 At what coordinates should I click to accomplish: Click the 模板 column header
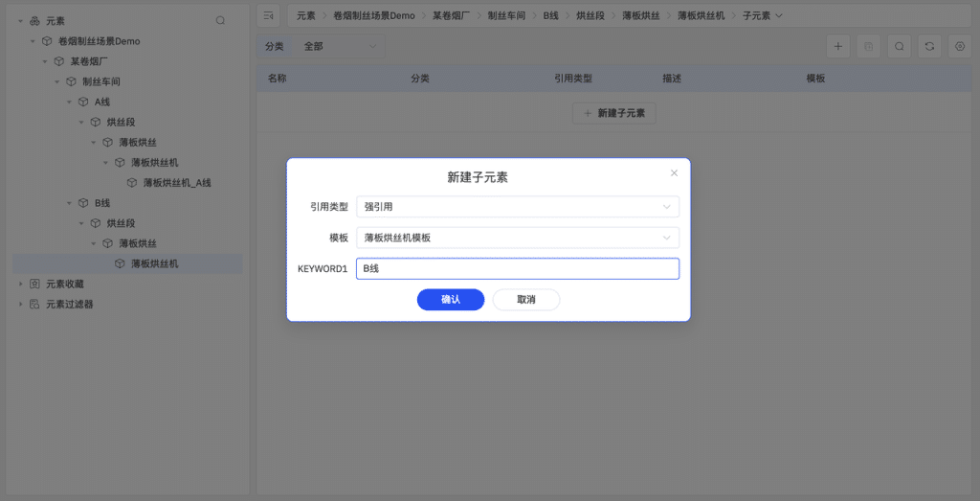click(x=815, y=79)
